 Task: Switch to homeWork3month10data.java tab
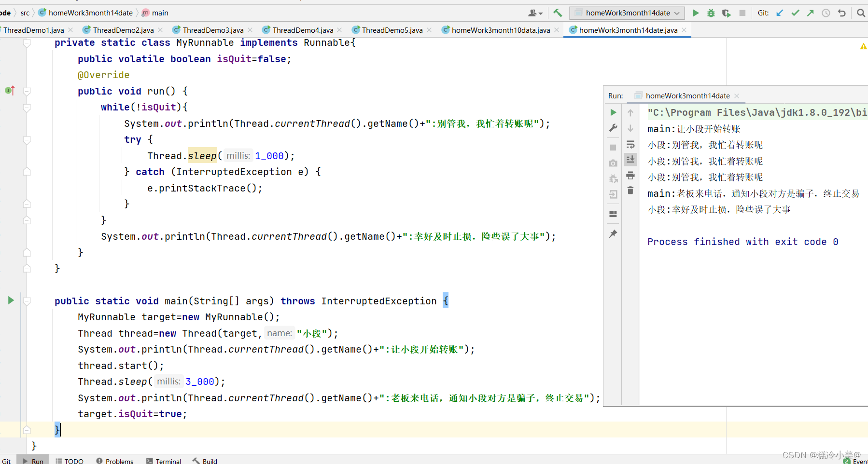click(x=500, y=30)
